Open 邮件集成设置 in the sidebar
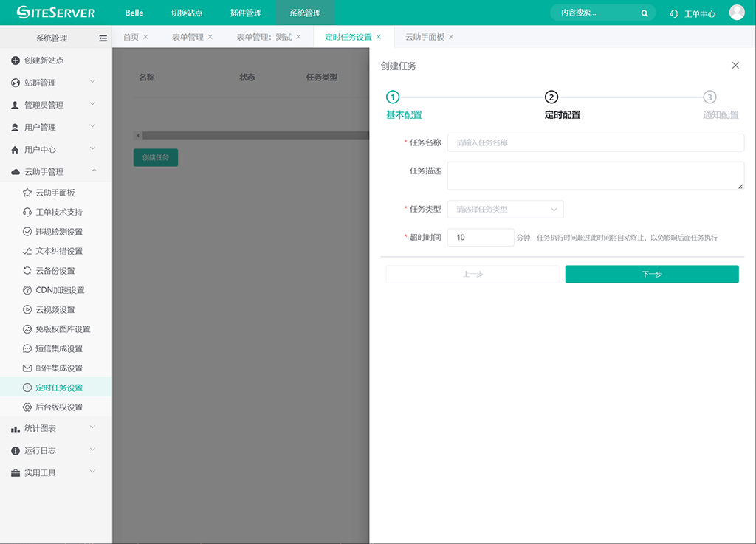Screen dimensions: 756x544 tap(59, 368)
